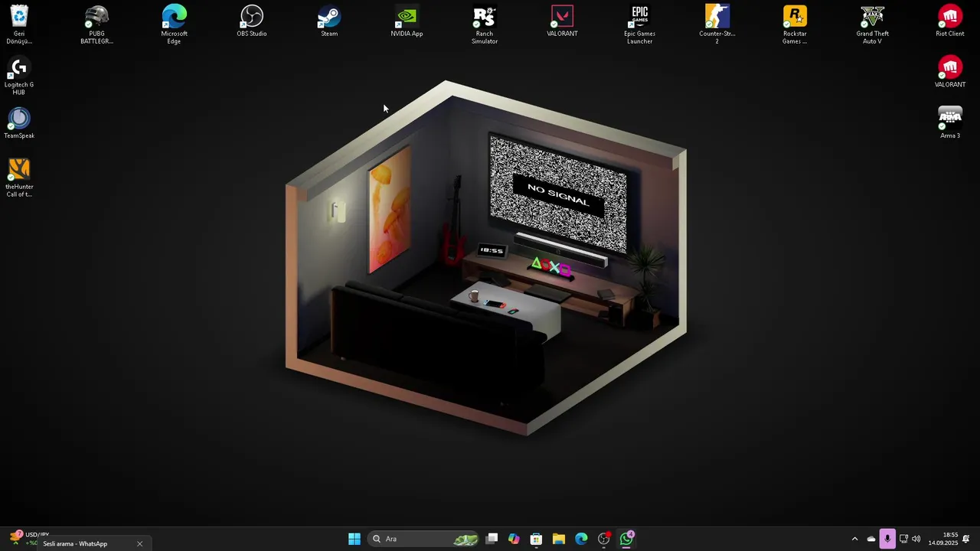Select the Logitech G HUB icon
The image size is (980, 551).
[x=19, y=76]
